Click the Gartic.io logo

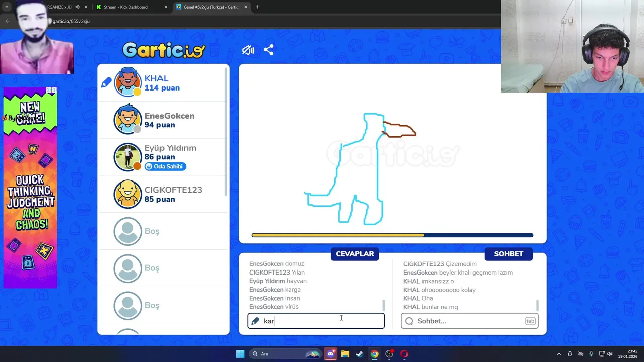(x=164, y=50)
